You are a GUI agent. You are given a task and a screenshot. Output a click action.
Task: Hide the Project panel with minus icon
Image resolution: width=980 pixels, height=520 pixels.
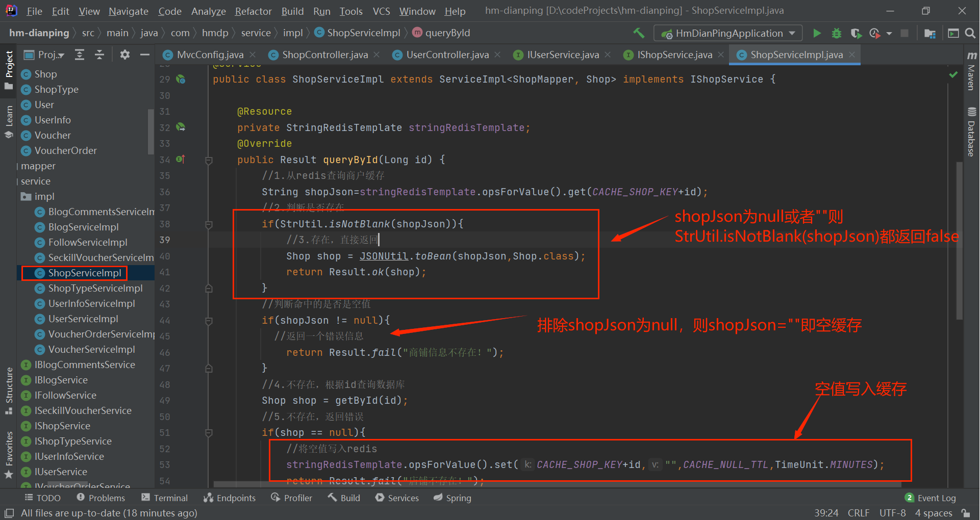(x=145, y=55)
